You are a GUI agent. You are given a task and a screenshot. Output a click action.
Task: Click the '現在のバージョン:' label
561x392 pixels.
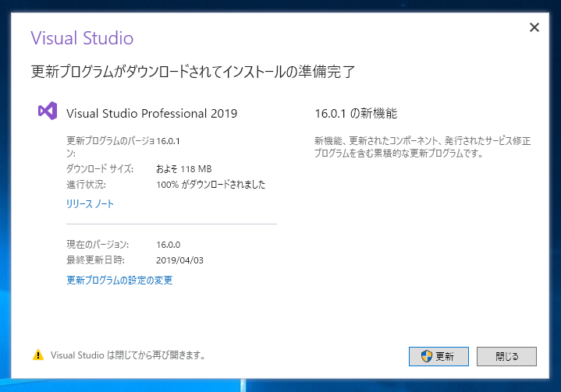[98, 245]
